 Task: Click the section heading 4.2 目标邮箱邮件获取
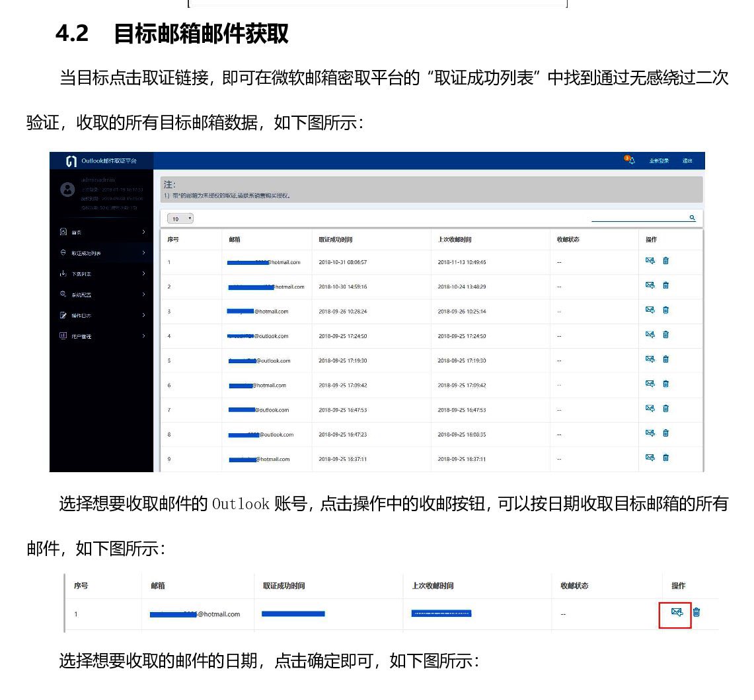172,34
